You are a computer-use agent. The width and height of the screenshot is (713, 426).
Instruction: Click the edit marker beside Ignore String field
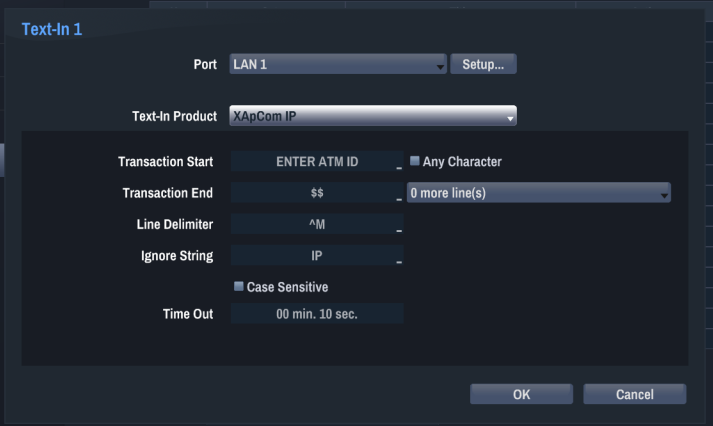pos(399,262)
